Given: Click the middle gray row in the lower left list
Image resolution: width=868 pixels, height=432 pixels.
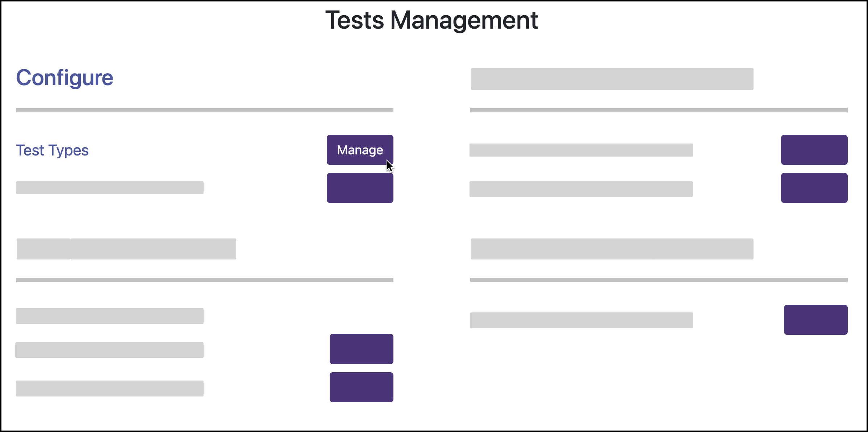Looking at the screenshot, I should pyautogui.click(x=109, y=350).
